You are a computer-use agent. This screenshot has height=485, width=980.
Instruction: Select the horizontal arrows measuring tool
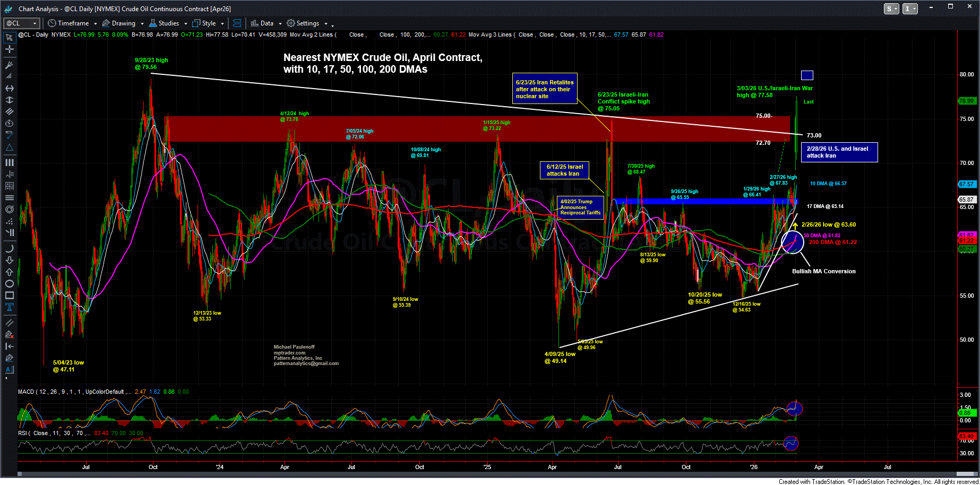[x=9, y=88]
